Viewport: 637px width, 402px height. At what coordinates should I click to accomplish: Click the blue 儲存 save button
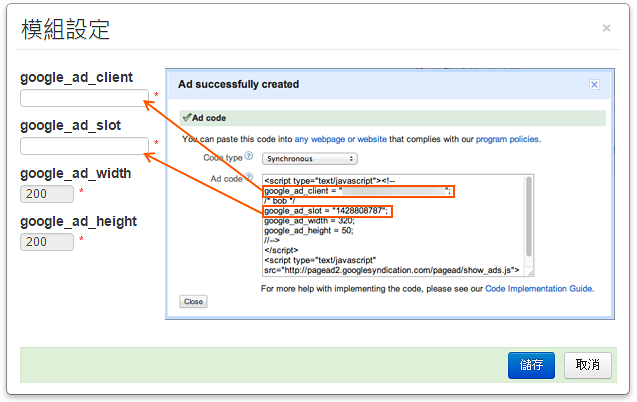(x=531, y=365)
